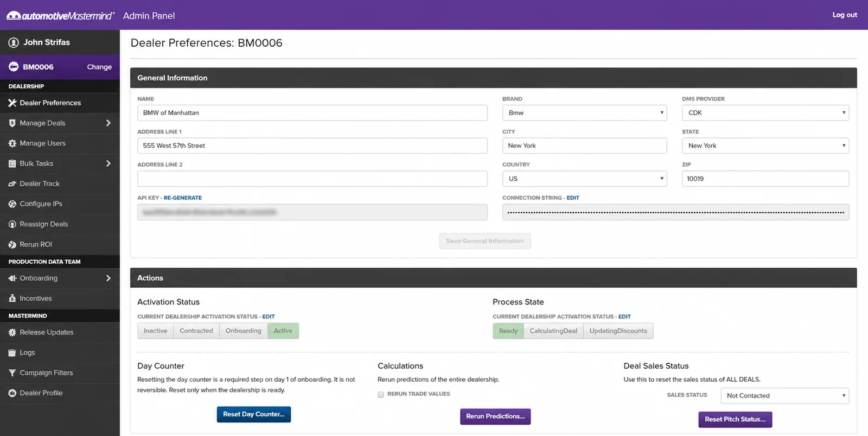Viewport: 868px width, 436px height.
Task: Set activation status to Contracted
Action: (196, 331)
